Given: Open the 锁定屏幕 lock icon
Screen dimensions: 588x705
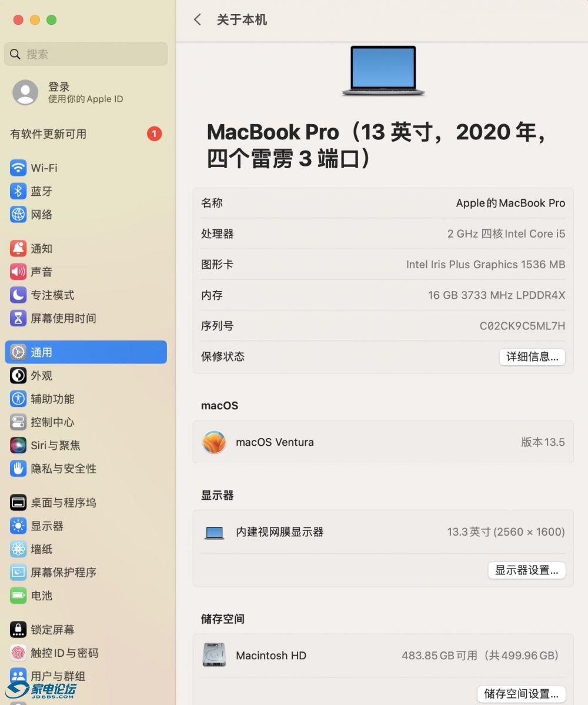Looking at the screenshot, I should pos(18,630).
